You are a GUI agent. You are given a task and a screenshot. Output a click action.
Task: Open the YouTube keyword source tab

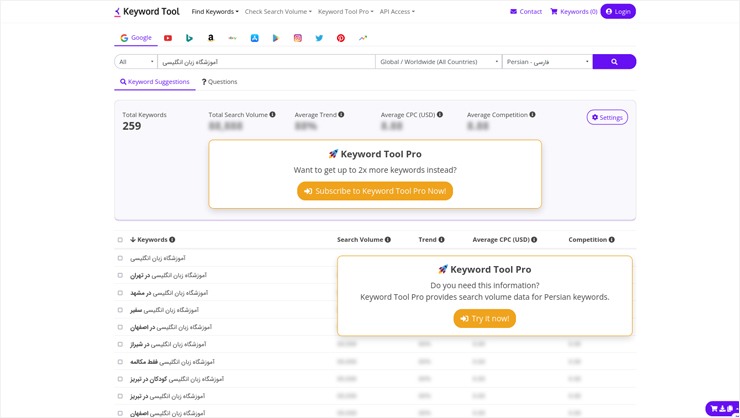tap(168, 38)
